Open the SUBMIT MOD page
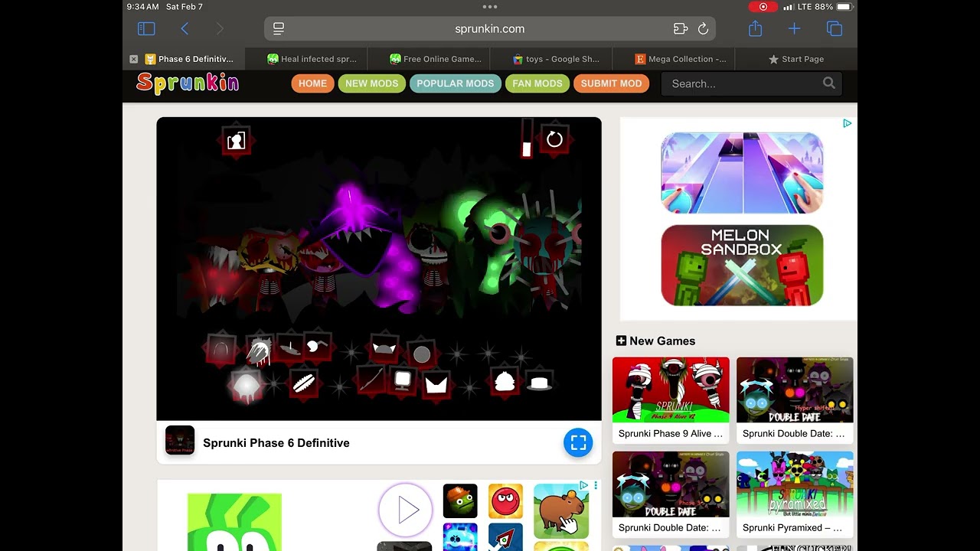Viewport: 980px width, 551px height. tap(611, 83)
